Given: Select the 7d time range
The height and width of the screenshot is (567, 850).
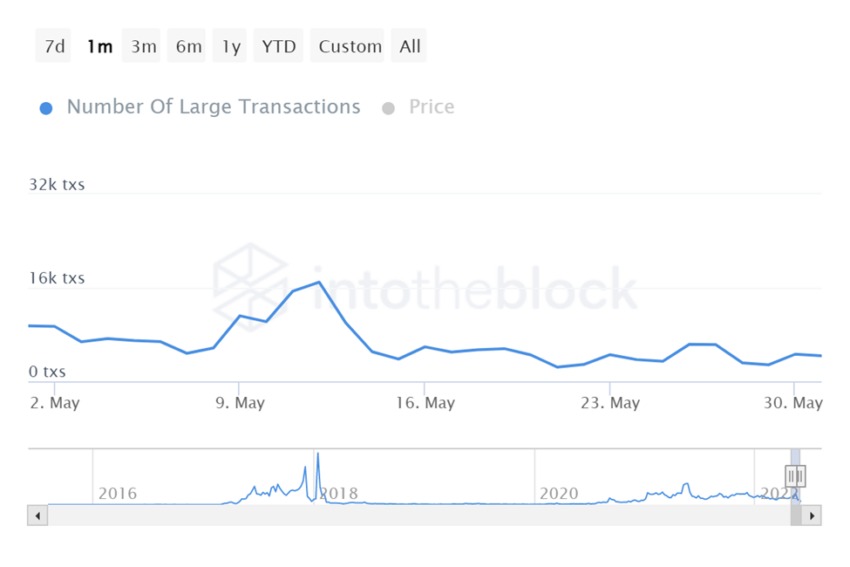Looking at the screenshot, I should [54, 46].
